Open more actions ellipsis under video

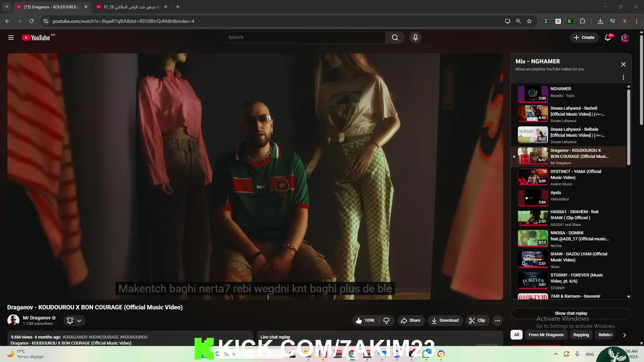point(498,320)
